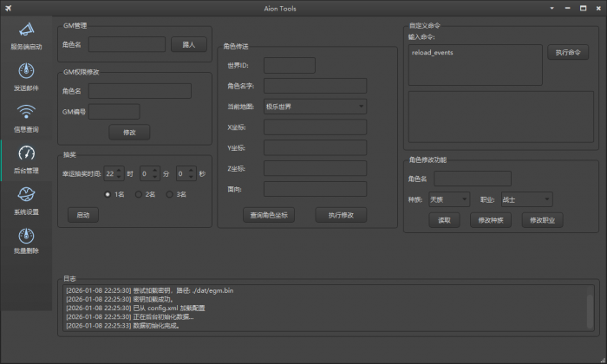Click log line '密钥加载成功'

click(x=120, y=299)
